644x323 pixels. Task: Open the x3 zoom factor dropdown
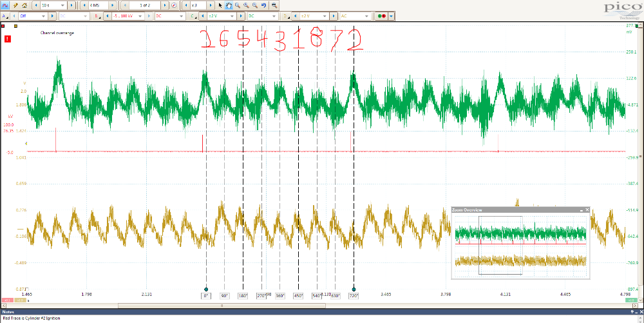[x=199, y=5]
